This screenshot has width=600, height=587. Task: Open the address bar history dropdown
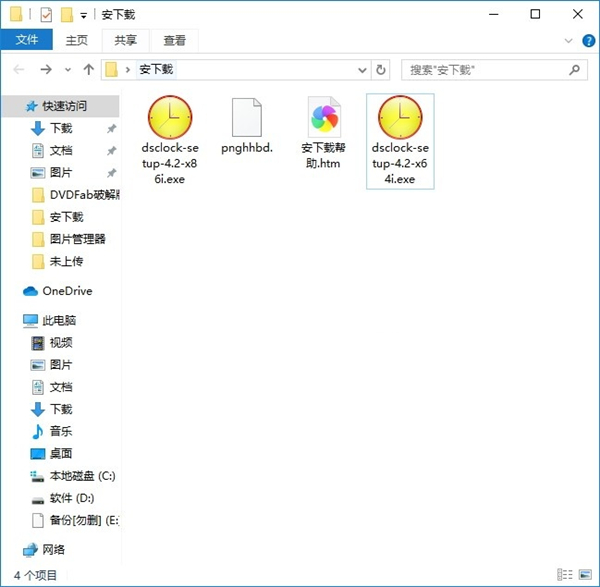(362, 70)
